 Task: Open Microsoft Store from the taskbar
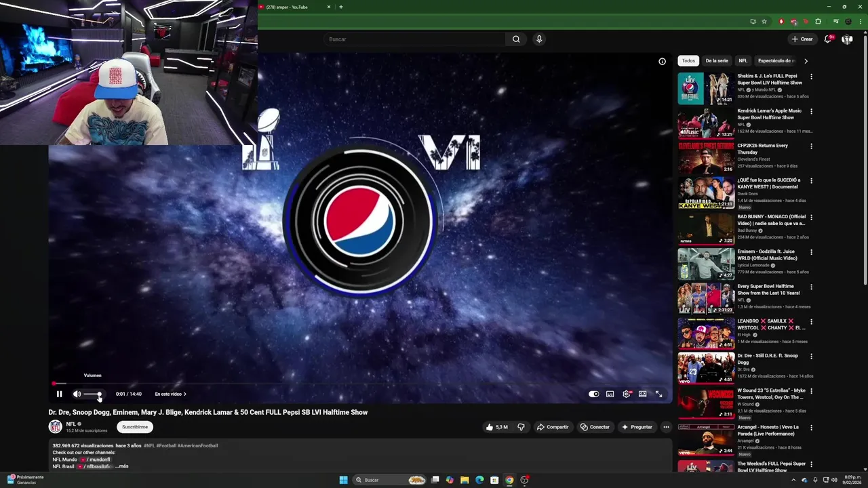point(494,480)
